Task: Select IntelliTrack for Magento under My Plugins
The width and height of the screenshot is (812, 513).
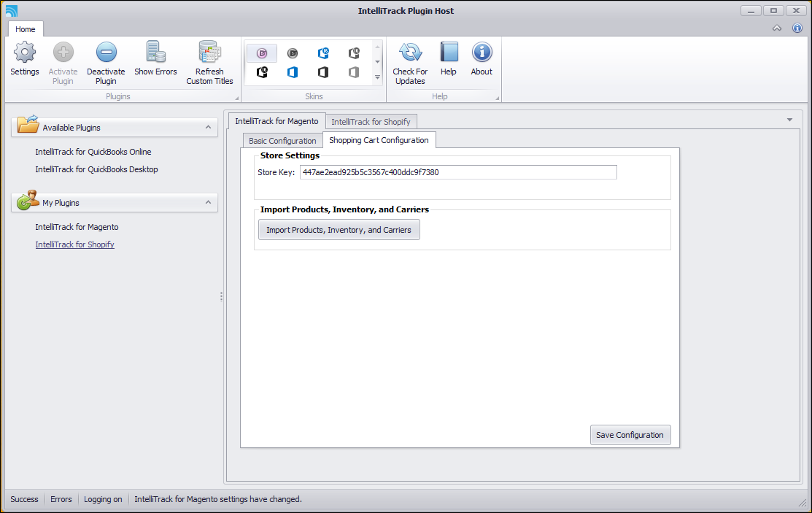Action: tap(77, 226)
